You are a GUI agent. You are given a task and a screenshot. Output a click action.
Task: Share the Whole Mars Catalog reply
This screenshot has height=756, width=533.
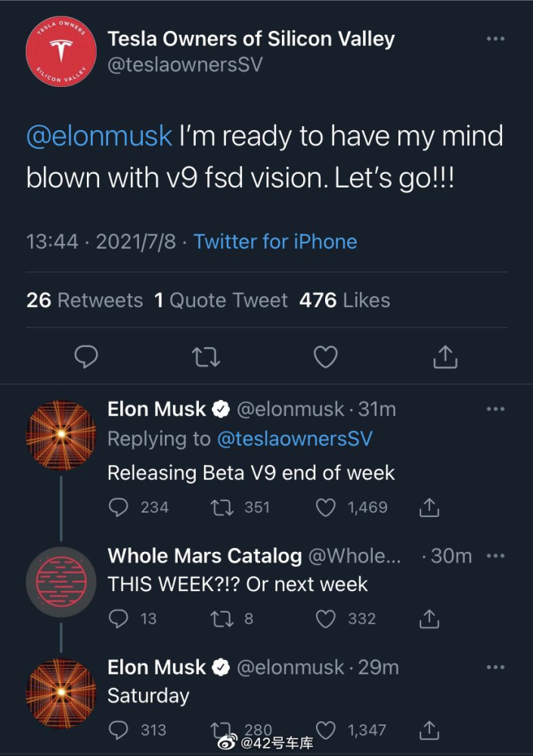point(429,619)
